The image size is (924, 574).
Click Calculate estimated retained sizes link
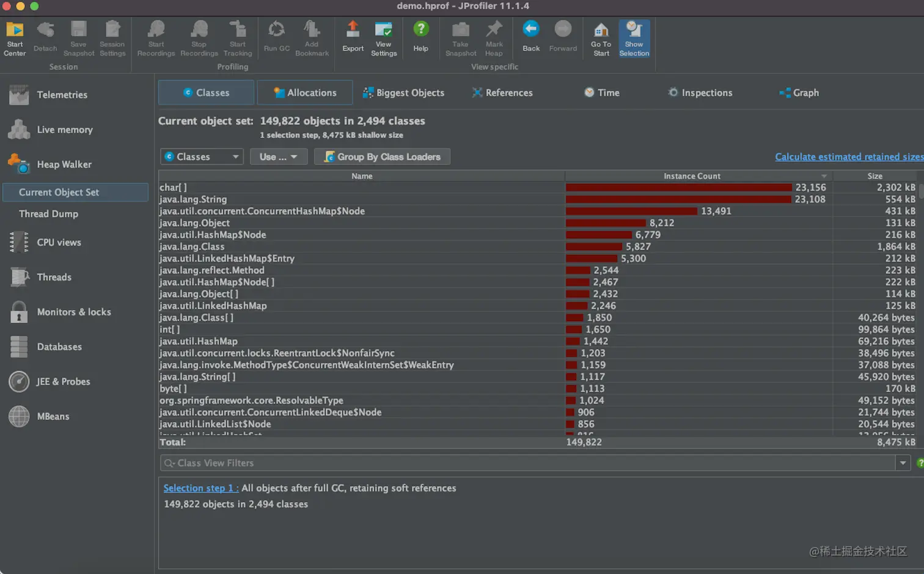(x=849, y=156)
